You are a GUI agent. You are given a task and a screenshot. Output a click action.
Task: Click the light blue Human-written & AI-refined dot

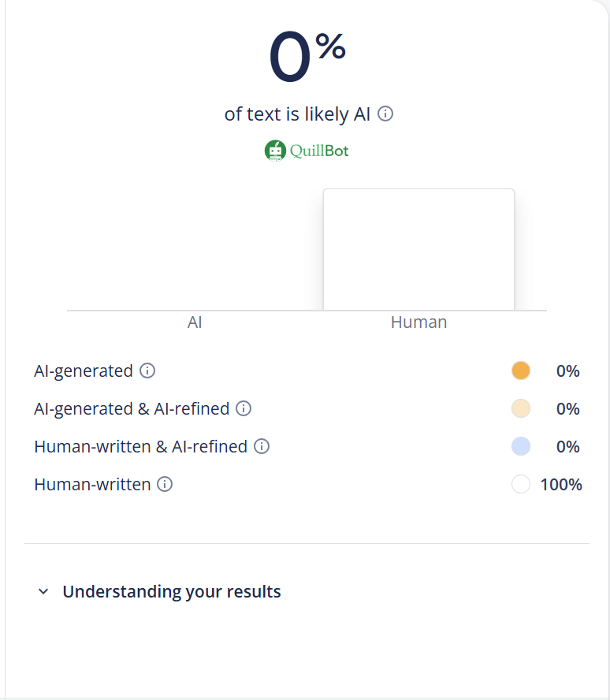coord(521,446)
